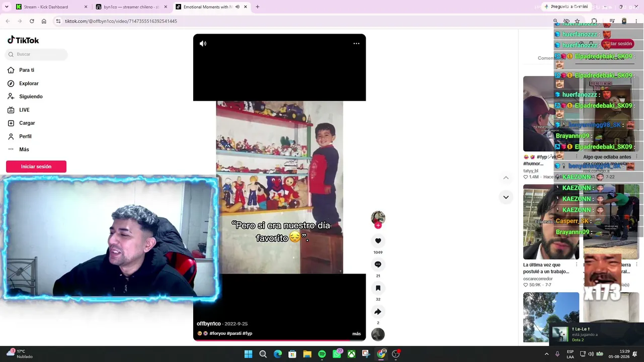Launch Microsoft Edge from the taskbar
This screenshot has height=362, width=644.
coord(278,354)
